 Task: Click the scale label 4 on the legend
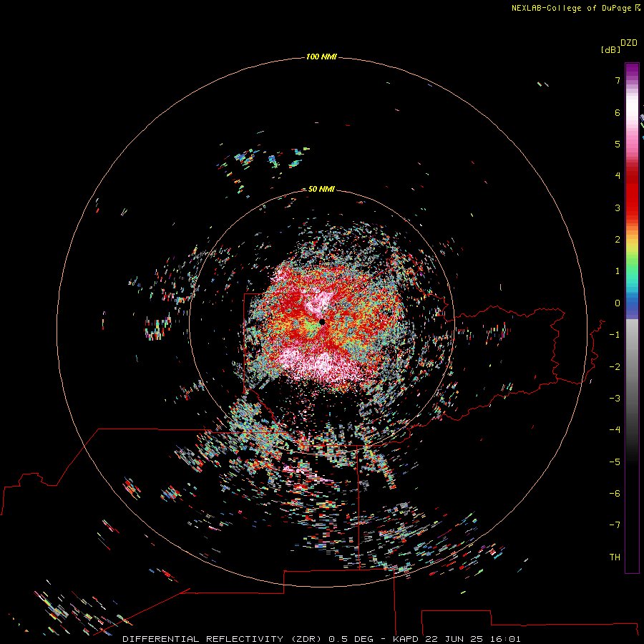click(x=618, y=176)
